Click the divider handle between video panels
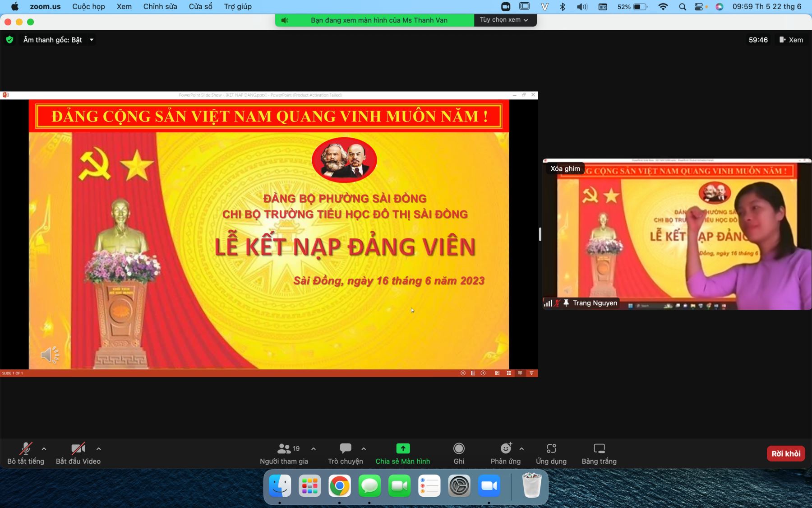The image size is (812, 508). point(540,234)
